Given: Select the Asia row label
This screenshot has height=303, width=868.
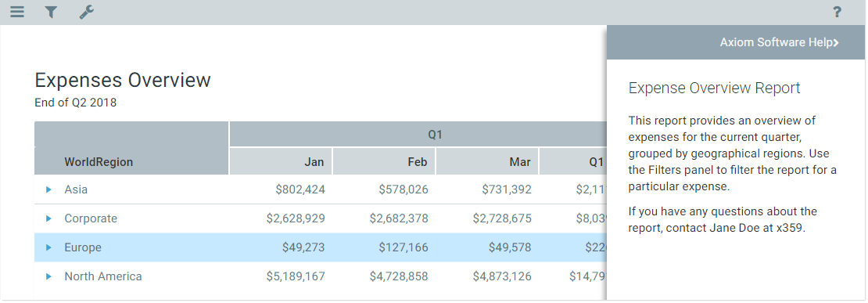Looking at the screenshot, I should click(76, 189).
